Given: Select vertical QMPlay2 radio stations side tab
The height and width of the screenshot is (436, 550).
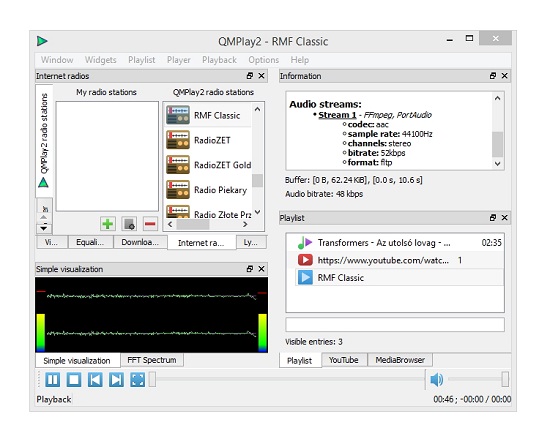Looking at the screenshot, I should (x=44, y=140).
